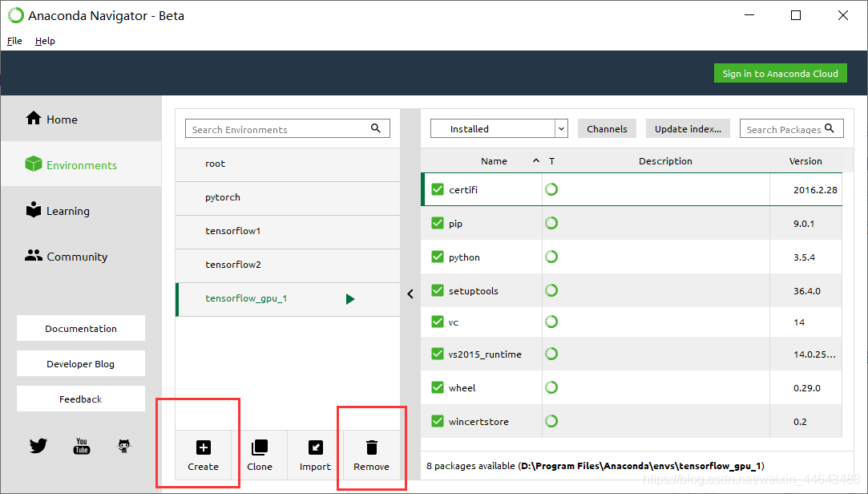This screenshot has width=868, height=494.
Task: Click the Create environment plus icon
Action: [203, 447]
